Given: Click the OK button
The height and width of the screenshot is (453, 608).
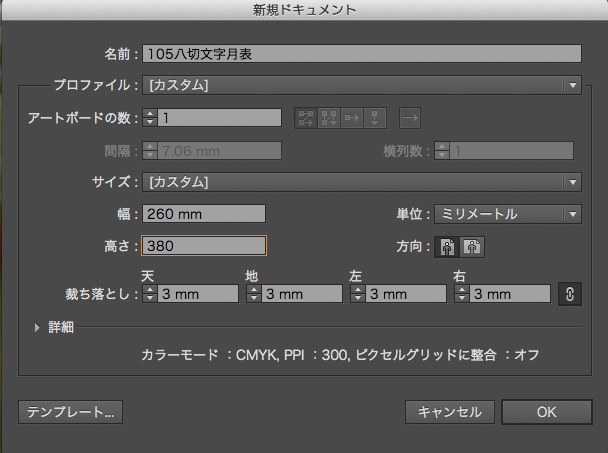Looking at the screenshot, I should [547, 412].
